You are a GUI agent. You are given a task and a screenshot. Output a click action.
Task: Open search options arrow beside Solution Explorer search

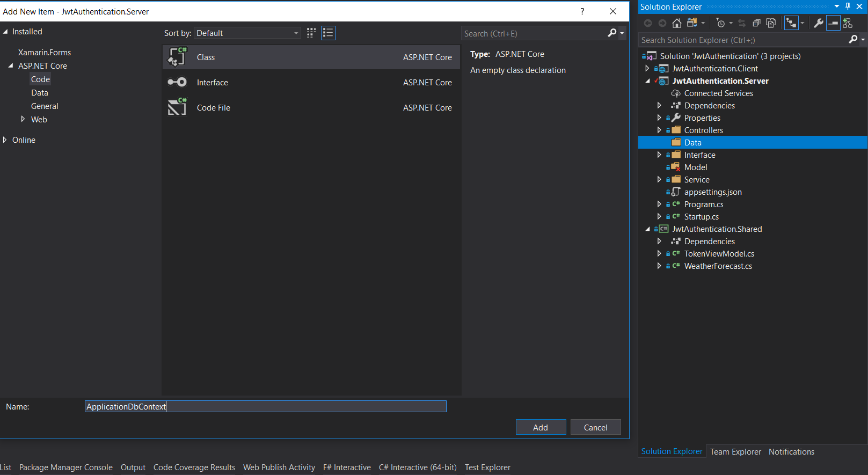863,40
